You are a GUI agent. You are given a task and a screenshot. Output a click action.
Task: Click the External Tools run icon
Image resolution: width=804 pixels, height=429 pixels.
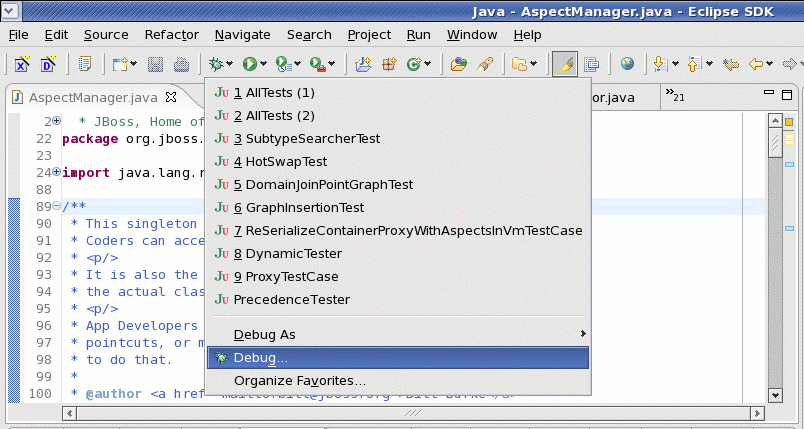pos(317,65)
